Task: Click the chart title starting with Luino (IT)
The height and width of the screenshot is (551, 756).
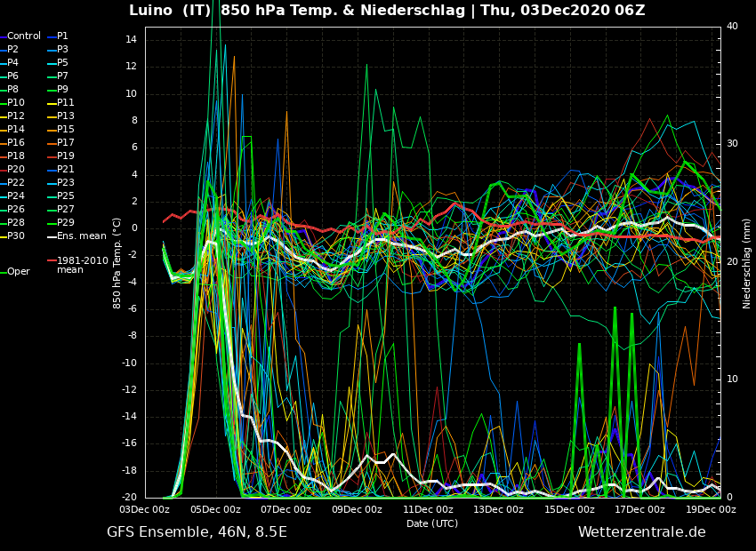Action: click(387, 10)
